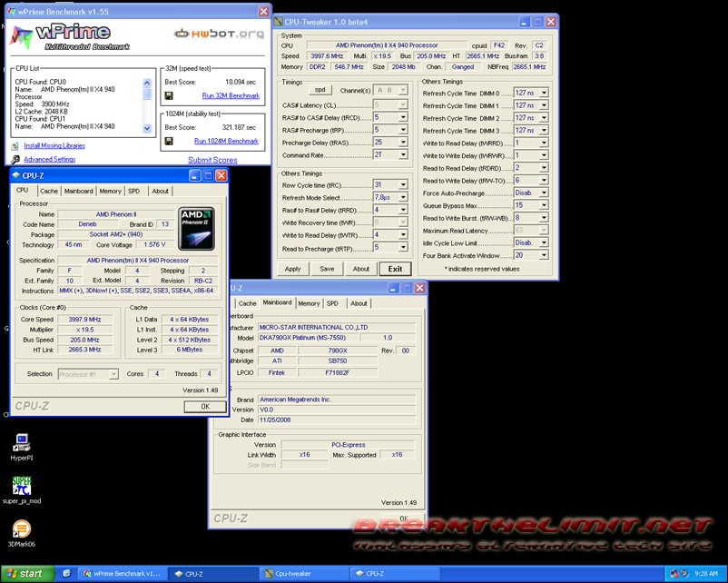Viewport: 728px width, 583px height.
Task: Open About tab in Mainboard CPU-Z window
Action: [359, 303]
